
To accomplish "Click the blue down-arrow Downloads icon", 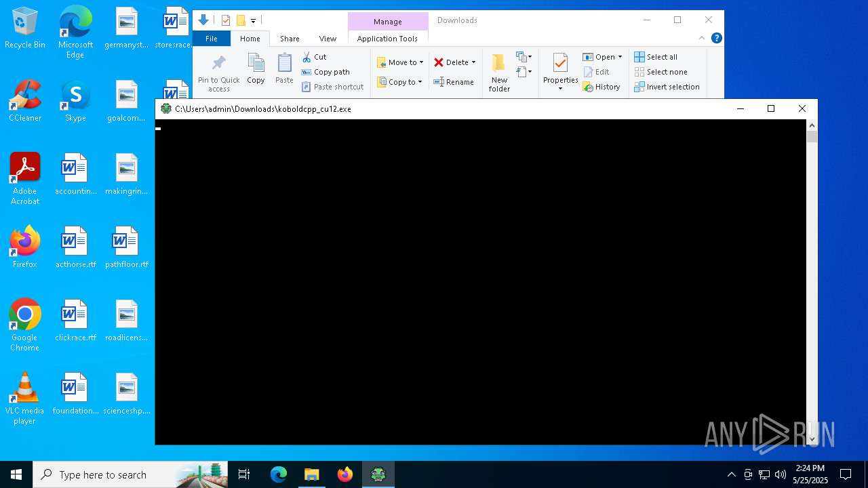I will 203,20.
